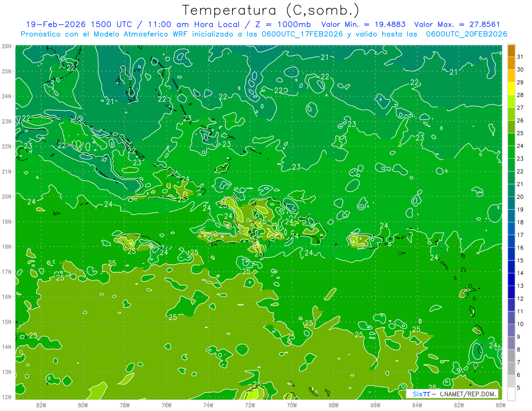This screenshot has width=532, height=411.
Task: Select the dark blue swatch between 12 and 13
Action: (511, 292)
